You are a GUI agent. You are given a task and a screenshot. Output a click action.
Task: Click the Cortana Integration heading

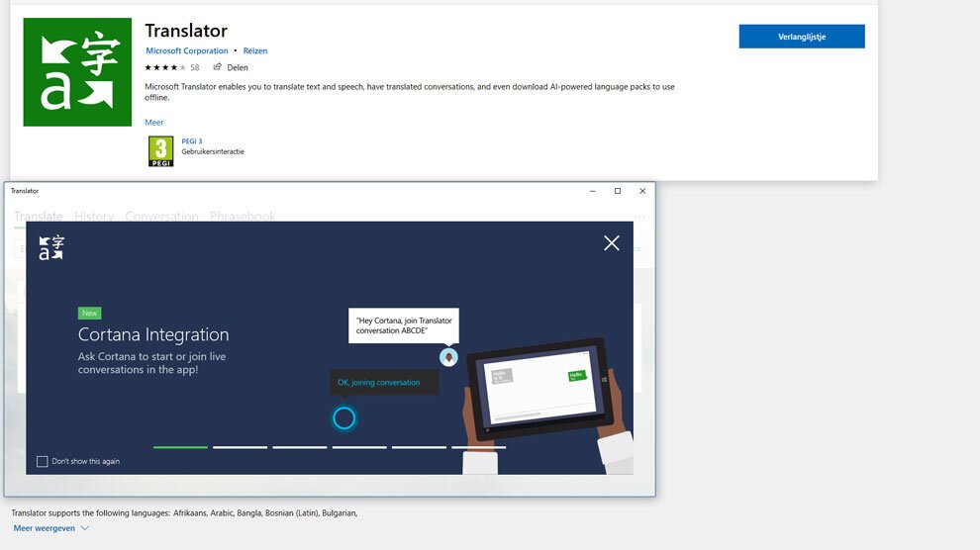153,334
